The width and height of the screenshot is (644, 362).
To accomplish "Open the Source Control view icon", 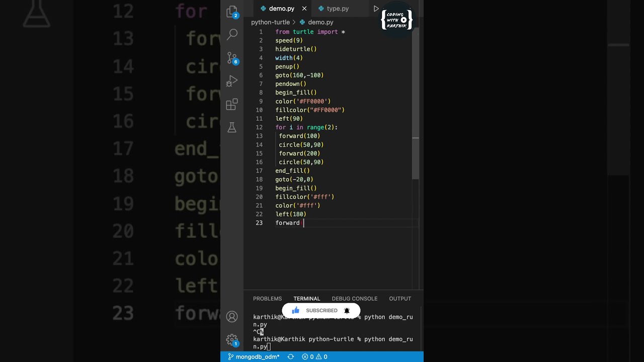I will point(232,58).
